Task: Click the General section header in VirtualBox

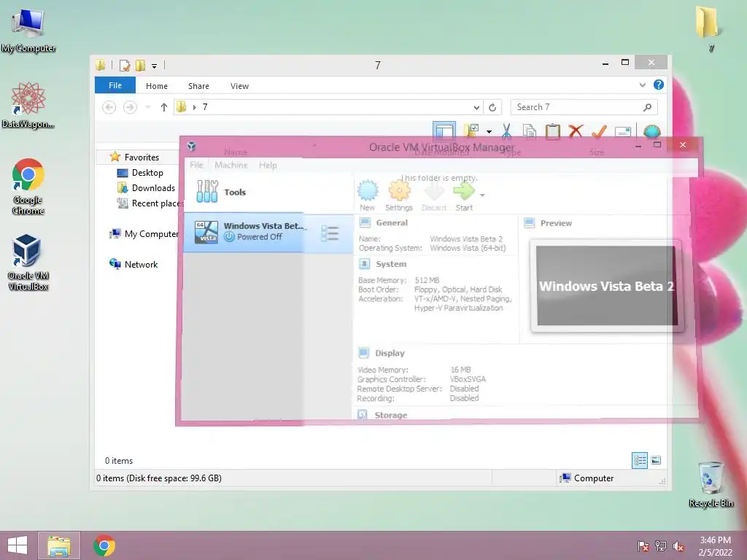Action: coord(392,223)
